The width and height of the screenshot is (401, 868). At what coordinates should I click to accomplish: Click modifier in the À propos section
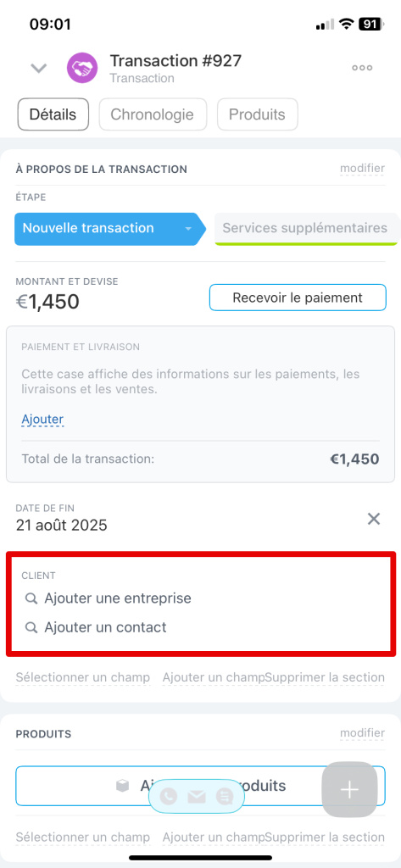[362, 169]
